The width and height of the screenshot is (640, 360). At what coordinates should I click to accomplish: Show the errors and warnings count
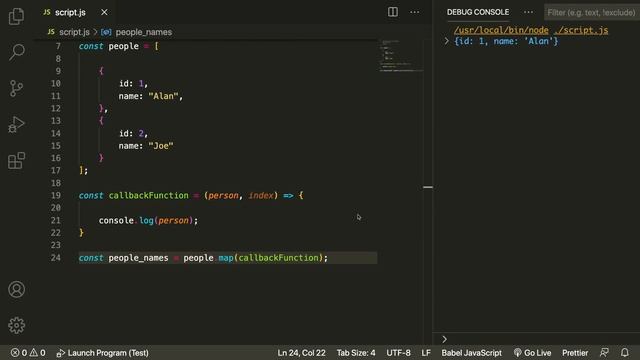[x=28, y=353]
